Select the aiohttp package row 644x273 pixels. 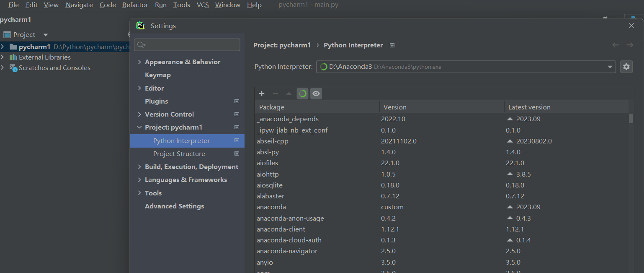tap(441, 174)
